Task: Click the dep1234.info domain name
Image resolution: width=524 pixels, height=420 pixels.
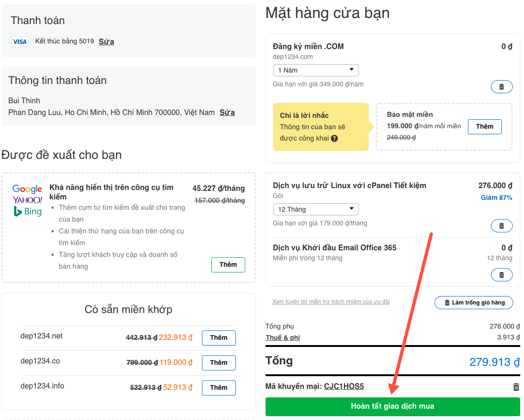Action: (42, 386)
